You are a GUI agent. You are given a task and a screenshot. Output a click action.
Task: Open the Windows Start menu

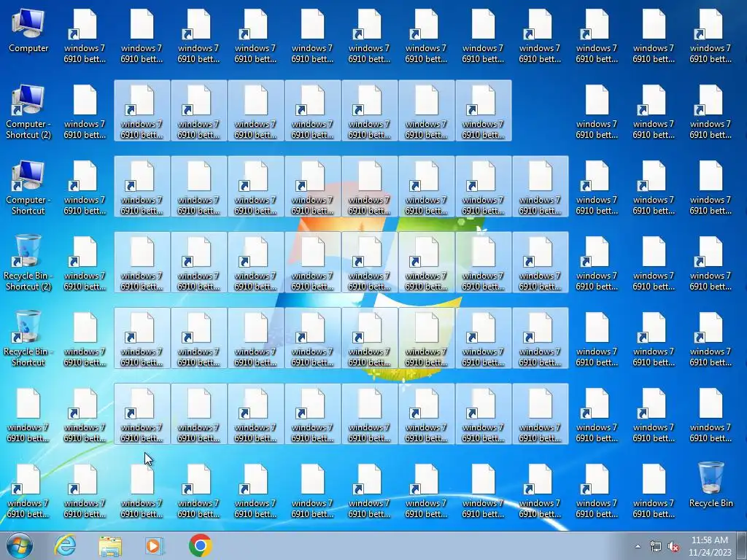(20, 545)
